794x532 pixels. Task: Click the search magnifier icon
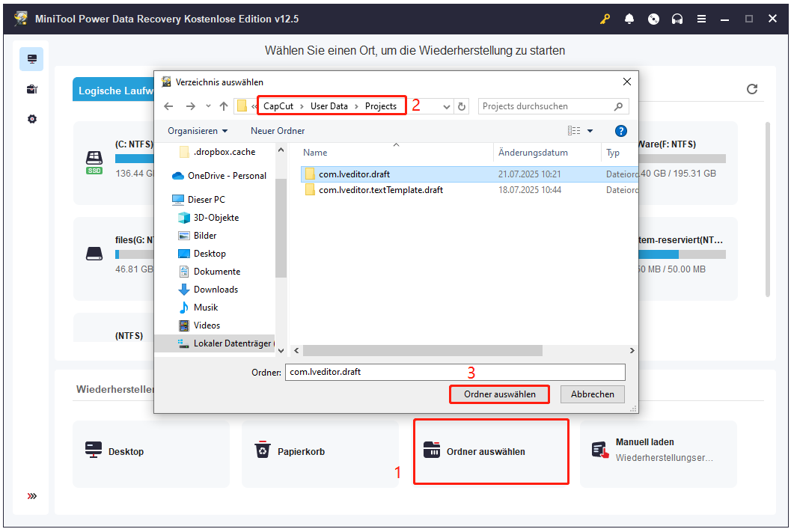[618, 106]
